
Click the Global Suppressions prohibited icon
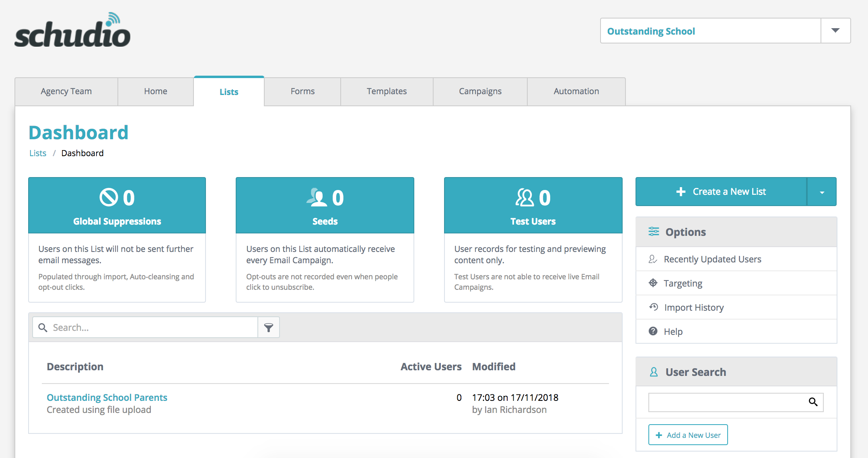tap(109, 197)
